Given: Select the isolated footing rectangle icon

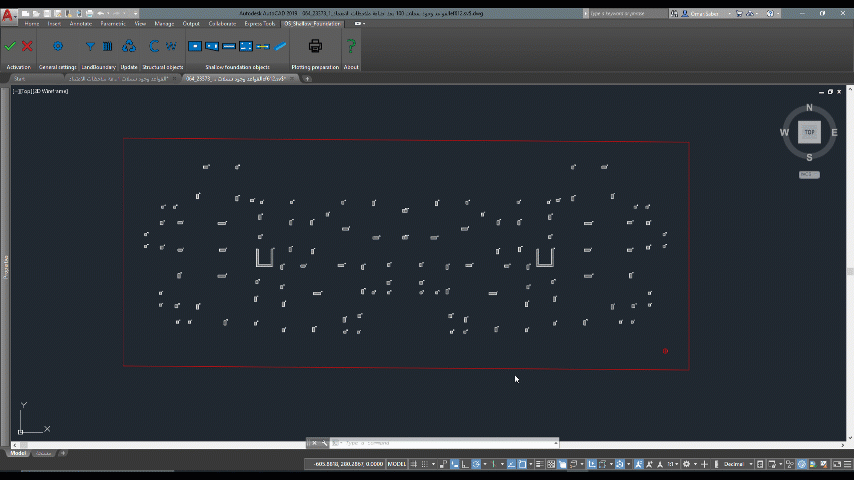Looking at the screenshot, I should click(195, 46).
